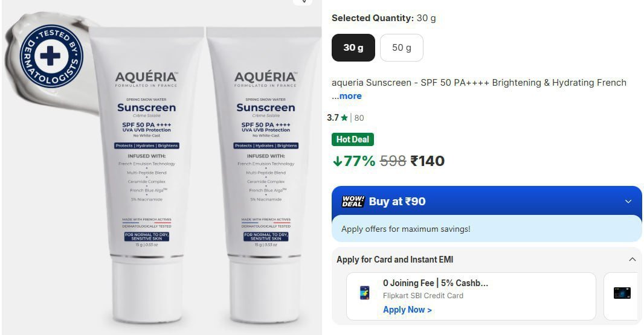Image resolution: width=644 pixels, height=335 pixels.
Task: Click the green 77% discount arrow
Action: pos(338,161)
